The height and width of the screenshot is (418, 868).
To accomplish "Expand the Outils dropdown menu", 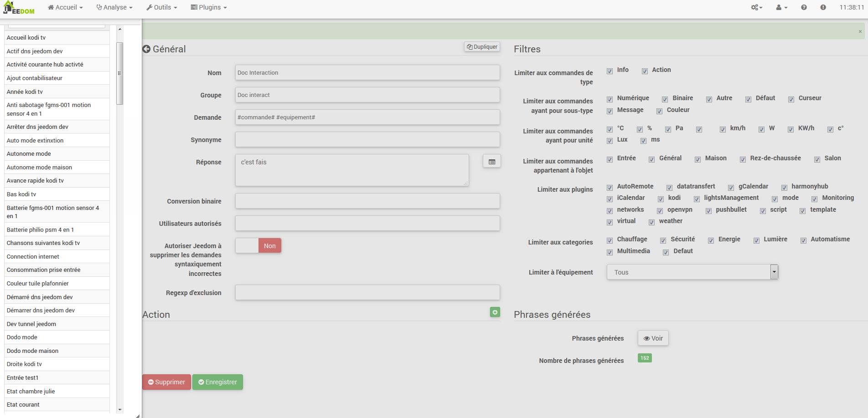I will click(162, 7).
